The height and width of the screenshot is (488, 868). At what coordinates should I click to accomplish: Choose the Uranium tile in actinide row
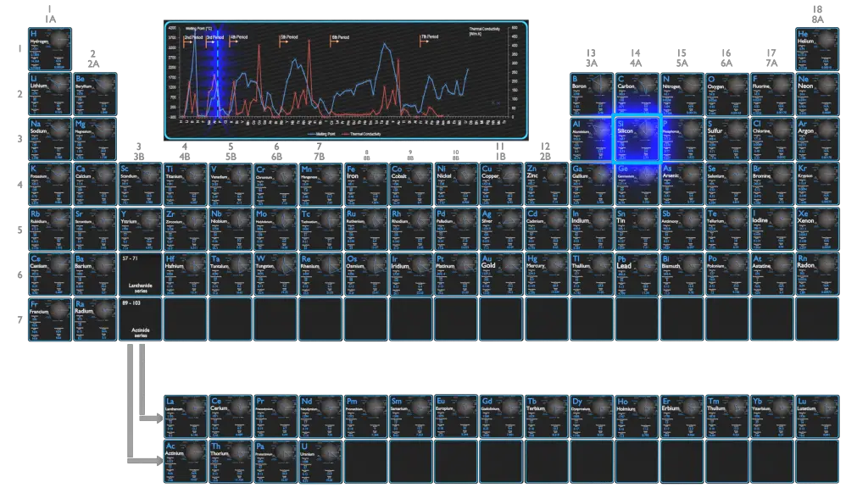320,461
